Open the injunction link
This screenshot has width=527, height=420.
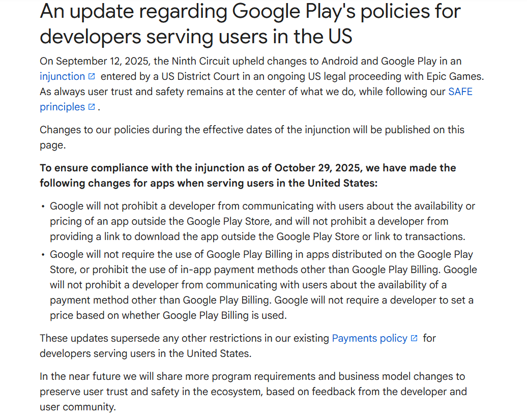(x=62, y=77)
